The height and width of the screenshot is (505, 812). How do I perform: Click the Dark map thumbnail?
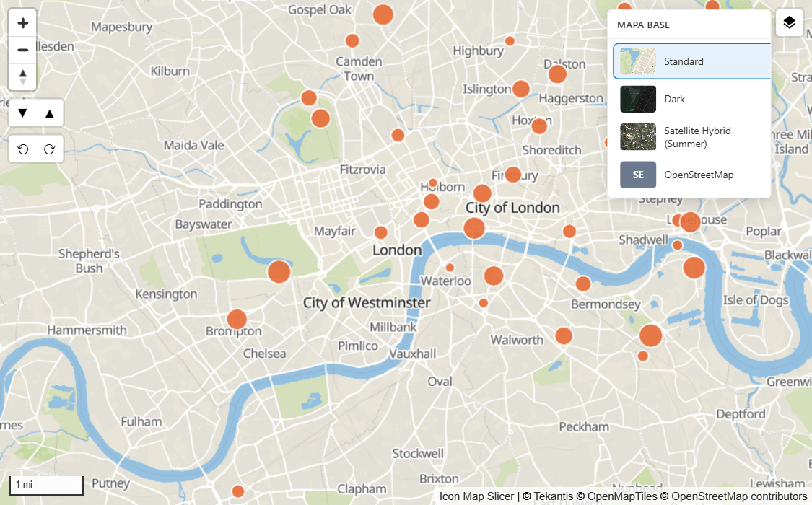[x=638, y=99]
